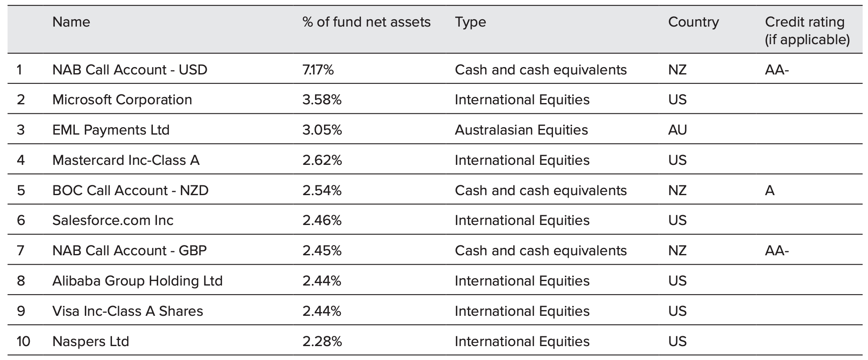The image size is (868, 360).
Task: Select the Mastercard Inc-Class A entry
Action: click(126, 160)
